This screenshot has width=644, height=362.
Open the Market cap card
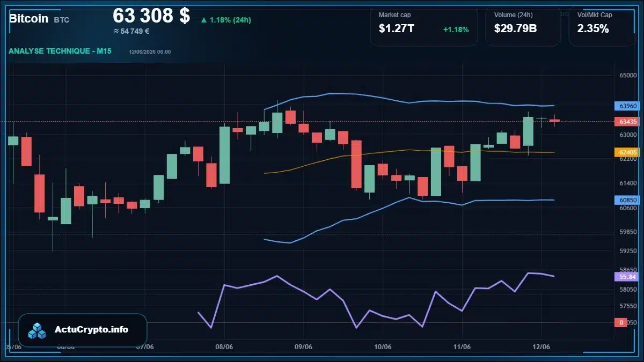click(424, 26)
